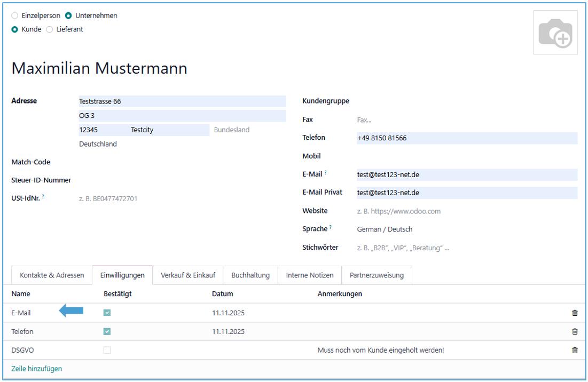
Task: Select the Einzelperson radio button
Action: 14,15
